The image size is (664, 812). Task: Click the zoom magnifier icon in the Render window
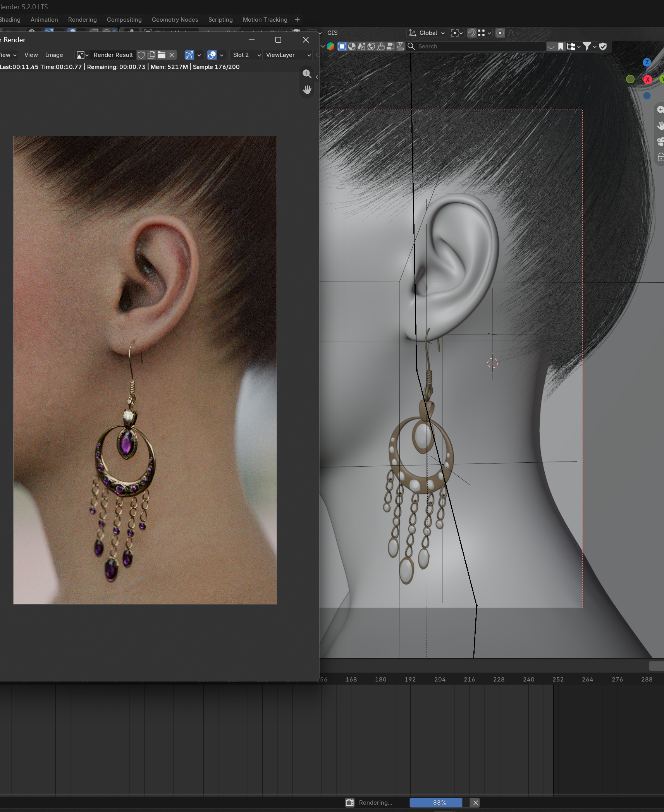(x=307, y=74)
